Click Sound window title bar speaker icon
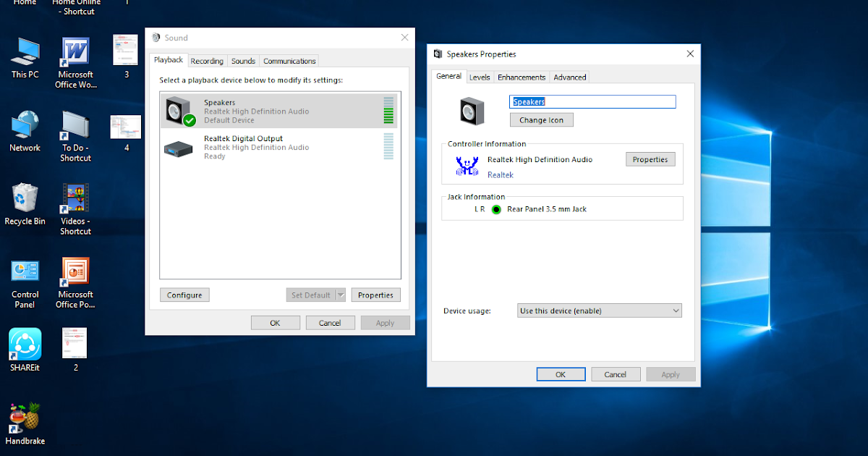 (x=156, y=38)
